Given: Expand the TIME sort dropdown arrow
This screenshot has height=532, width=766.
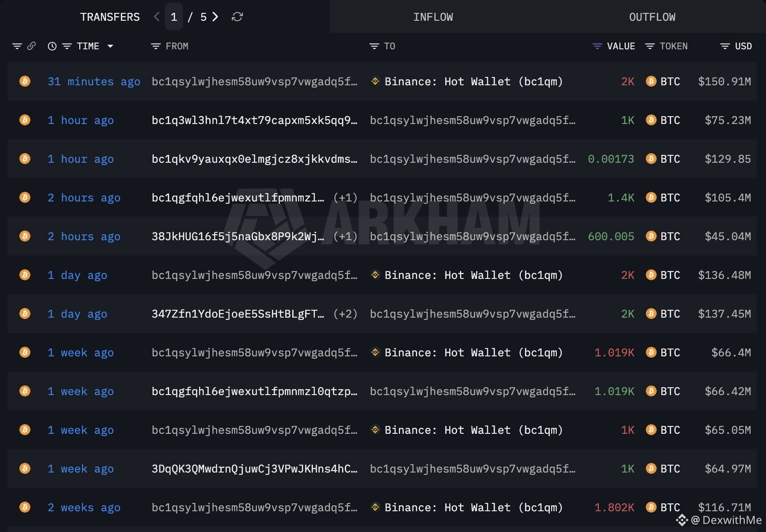Looking at the screenshot, I should click(x=110, y=46).
